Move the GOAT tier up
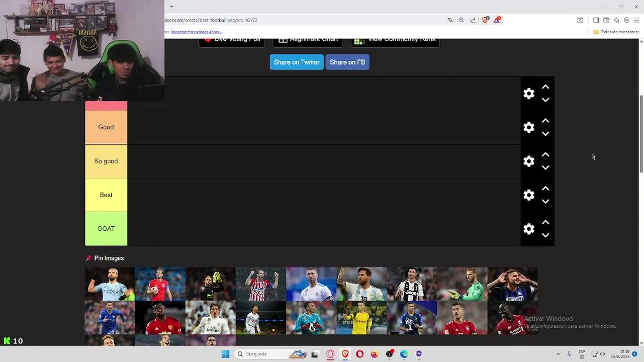644x362 pixels. [545, 222]
